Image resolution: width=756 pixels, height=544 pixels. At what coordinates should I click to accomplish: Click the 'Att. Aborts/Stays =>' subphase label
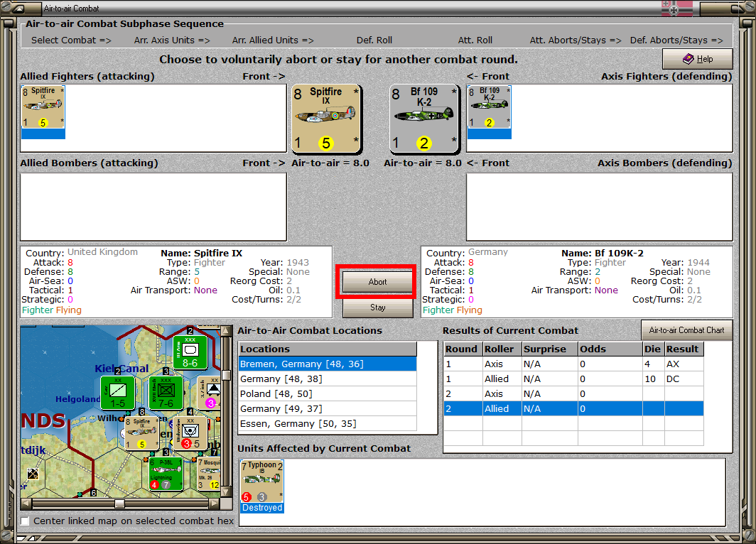click(576, 40)
